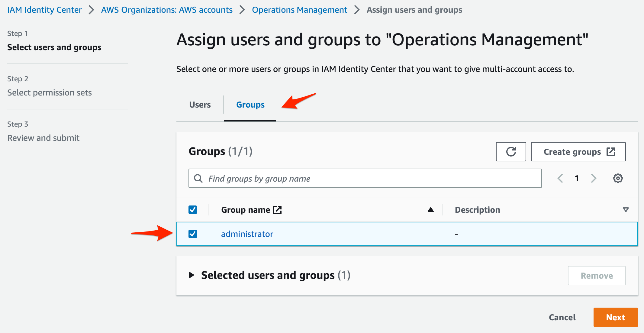This screenshot has height=333, width=644.
Task: Uncheck the administrator group checkbox
Action: [193, 234]
